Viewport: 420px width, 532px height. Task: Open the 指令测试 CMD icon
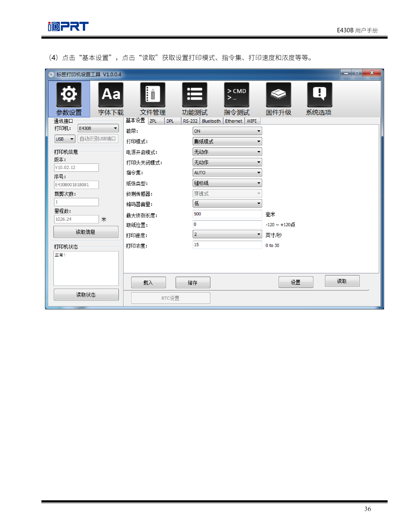point(237,95)
